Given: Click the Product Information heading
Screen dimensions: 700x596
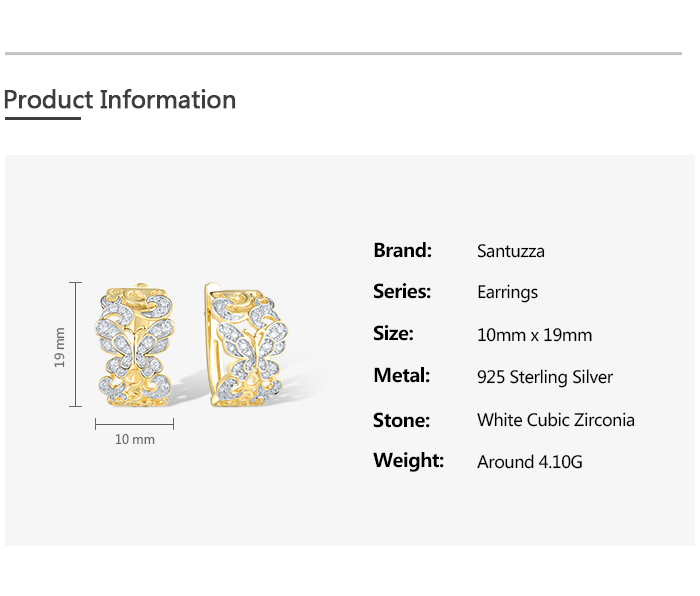Looking at the screenshot, I should pos(120,100).
